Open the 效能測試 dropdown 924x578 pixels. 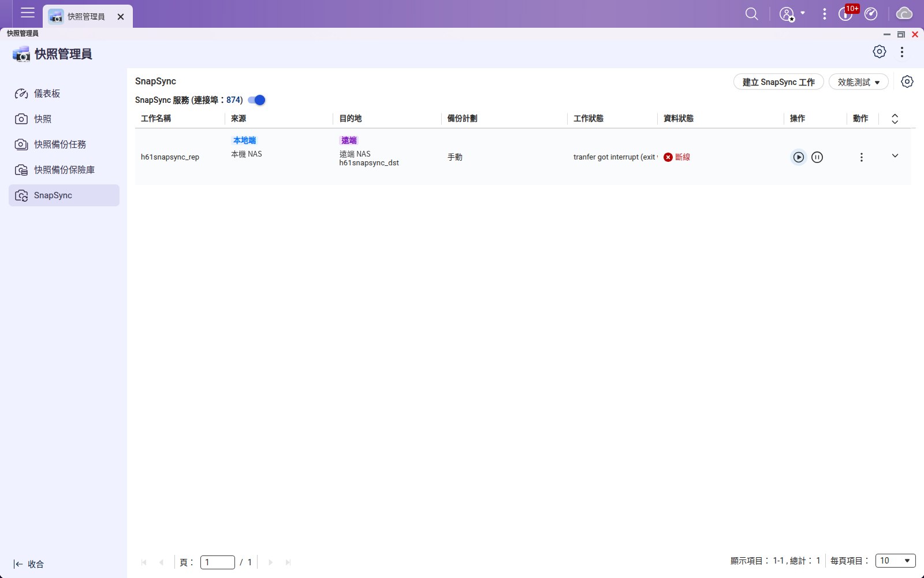(858, 82)
